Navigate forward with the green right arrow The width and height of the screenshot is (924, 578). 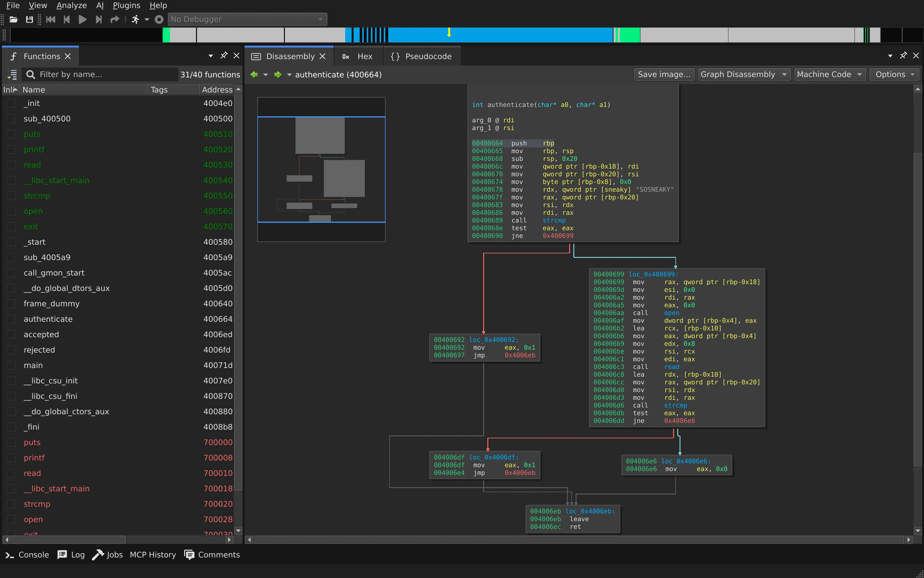(278, 74)
